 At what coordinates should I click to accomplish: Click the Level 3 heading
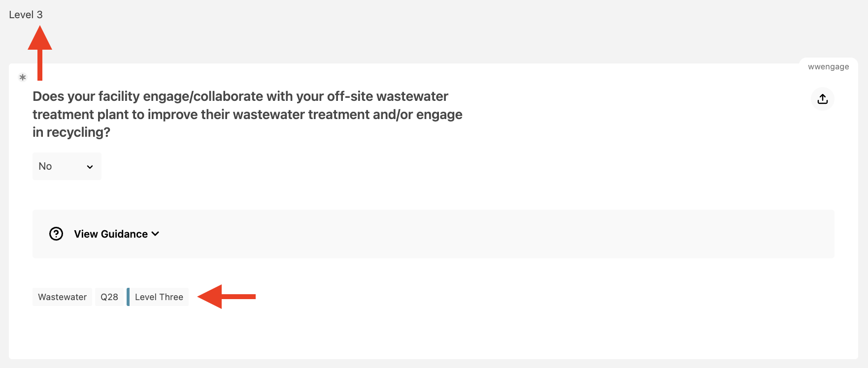[26, 15]
